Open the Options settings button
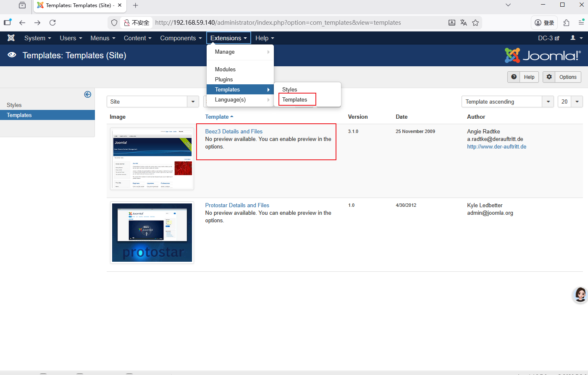The image size is (588, 375). click(x=562, y=77)
